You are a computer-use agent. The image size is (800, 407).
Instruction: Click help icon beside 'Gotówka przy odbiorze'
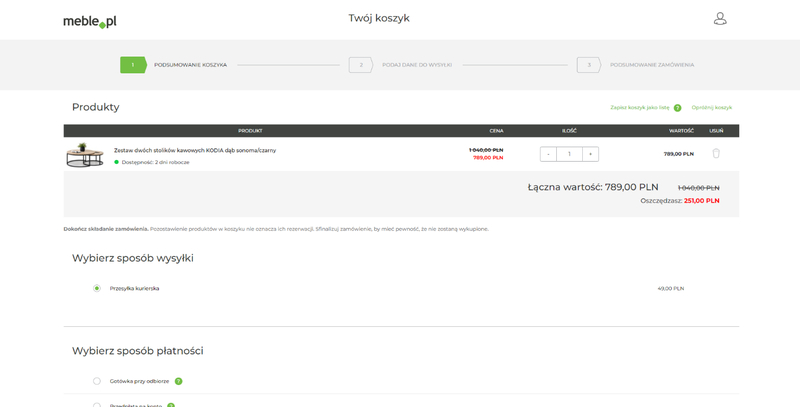[x=178, y=381]
